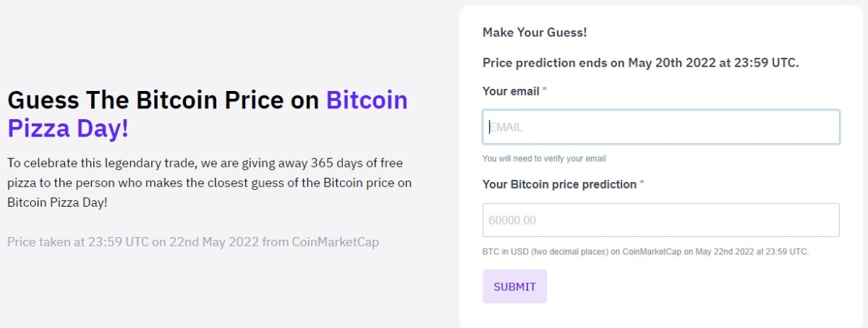Click the 'BTC in USD (two decimal places)' helper text

pos(644,252)
